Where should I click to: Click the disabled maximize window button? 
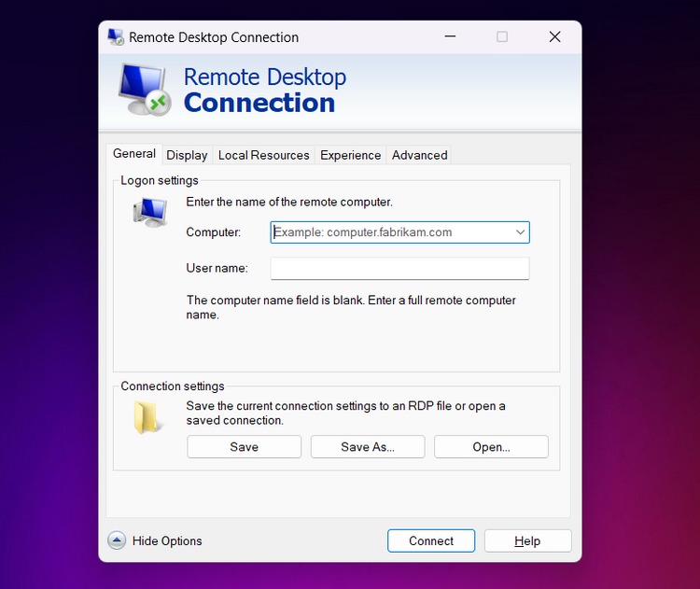click(502, 36)
